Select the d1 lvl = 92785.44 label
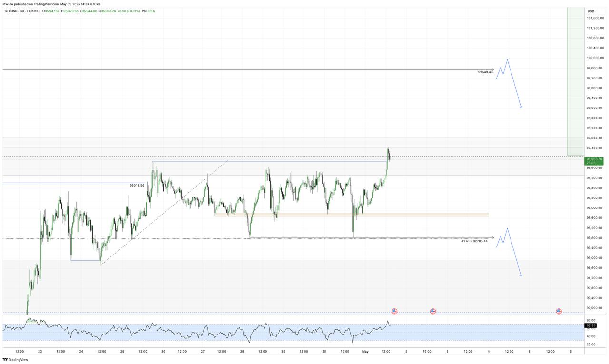 (x=474, y=241)
